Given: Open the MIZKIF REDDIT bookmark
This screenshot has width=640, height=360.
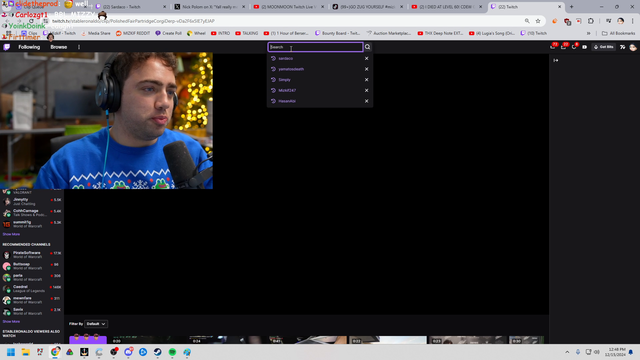Looking at the screenshot, I should 133,33.
